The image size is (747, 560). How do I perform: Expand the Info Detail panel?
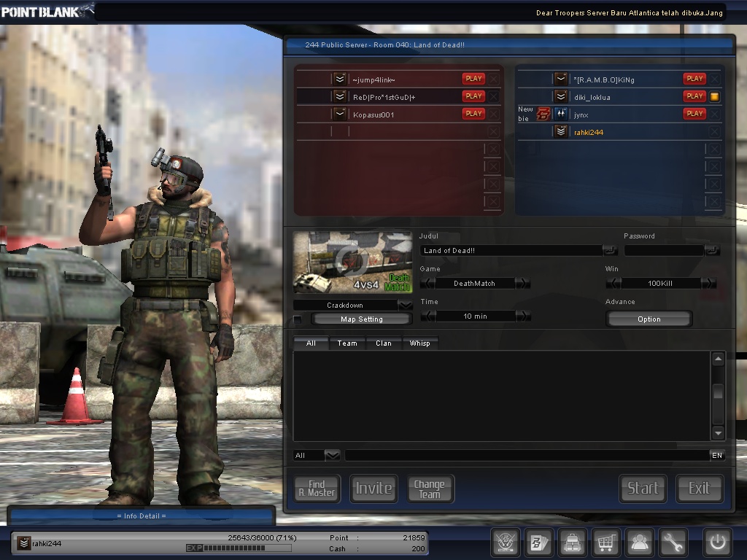click(142, 516)
